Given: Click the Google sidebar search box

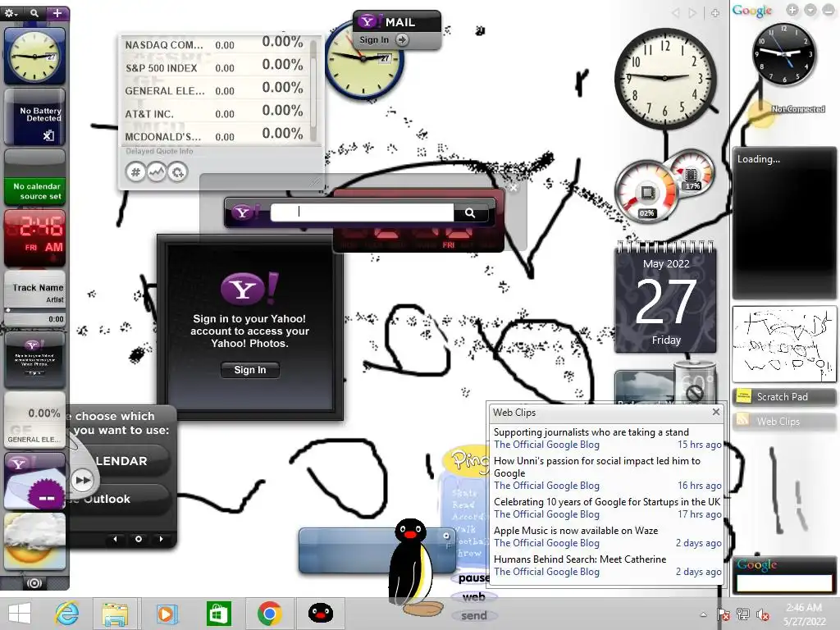Looking at the screenshot, I should click(x=783, y=583).
